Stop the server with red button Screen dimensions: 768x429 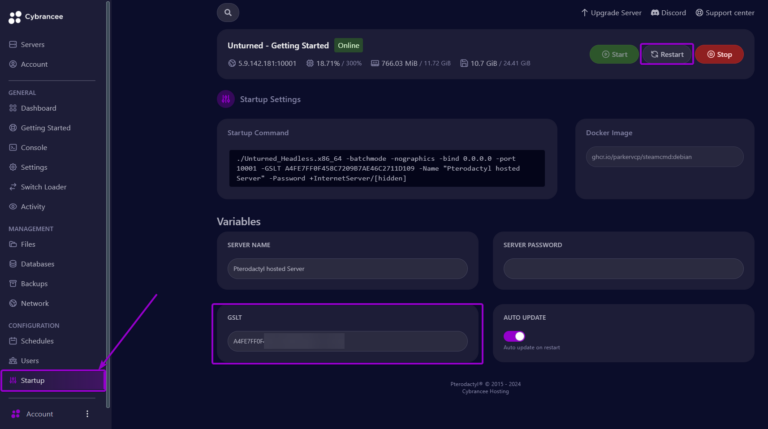719,54
